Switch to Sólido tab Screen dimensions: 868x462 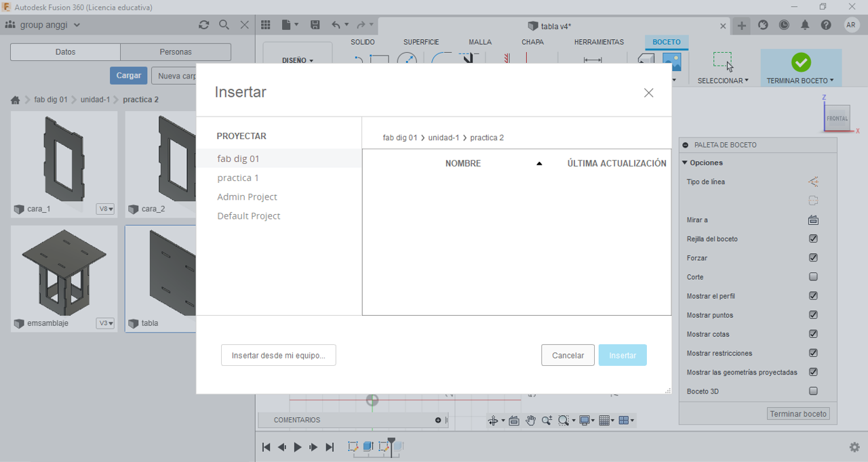(363, 42)
